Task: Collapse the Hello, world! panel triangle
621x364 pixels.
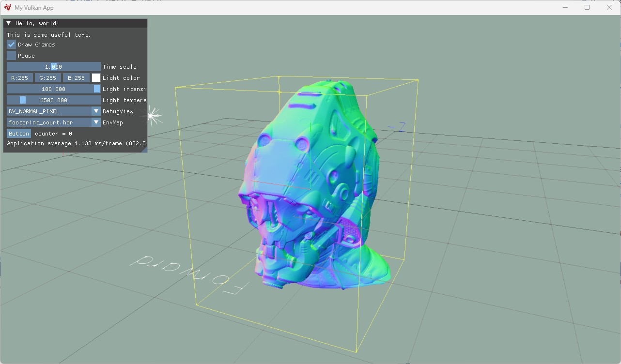Action: pos(9,23)
